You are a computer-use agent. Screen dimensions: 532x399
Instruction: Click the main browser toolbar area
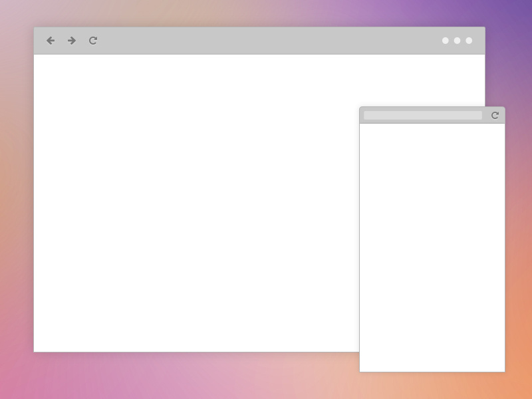point(266,41)
